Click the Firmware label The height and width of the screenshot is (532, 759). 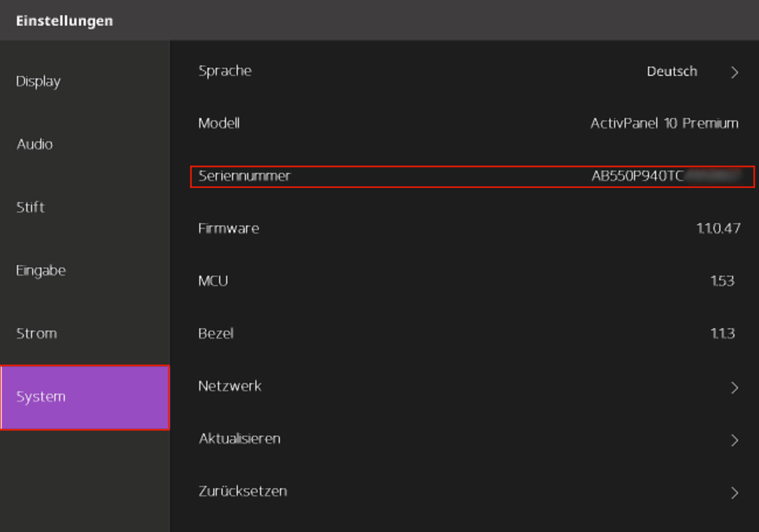tap(228, 228)
